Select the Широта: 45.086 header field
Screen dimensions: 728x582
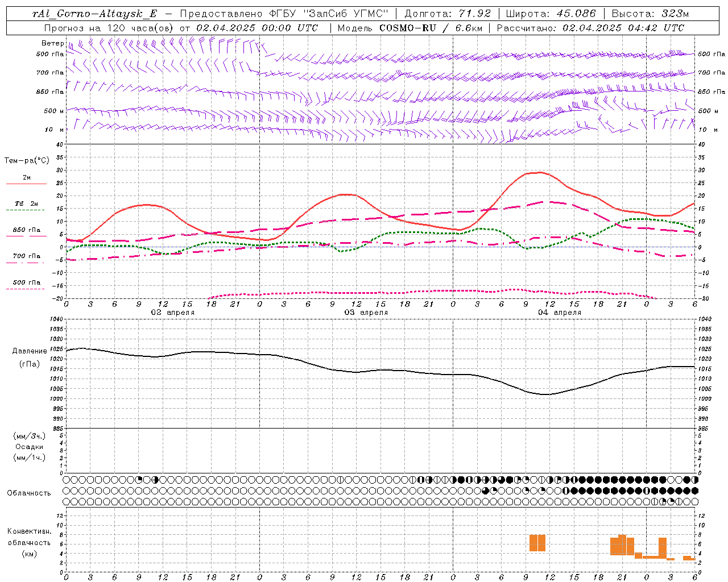pos(551,14)
